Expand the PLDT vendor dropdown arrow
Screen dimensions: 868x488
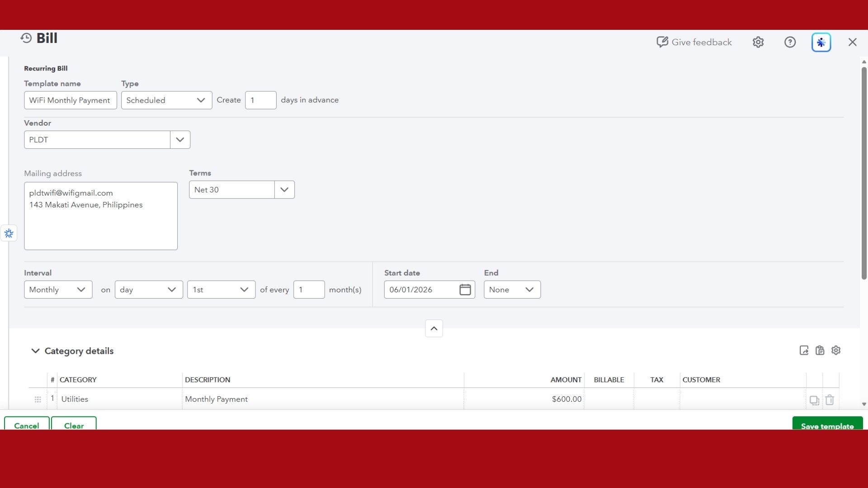coord(180,140)
